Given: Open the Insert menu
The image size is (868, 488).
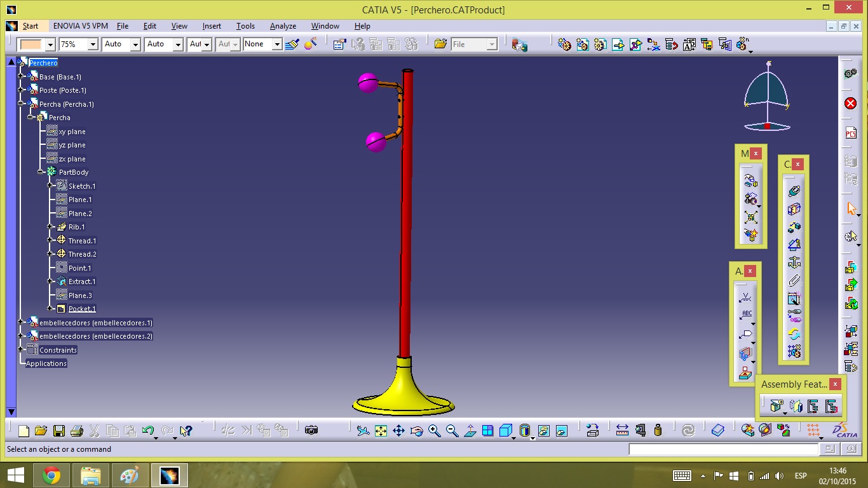Looking at the screenshot, I should pyautogui.click(x=212, y=26).
